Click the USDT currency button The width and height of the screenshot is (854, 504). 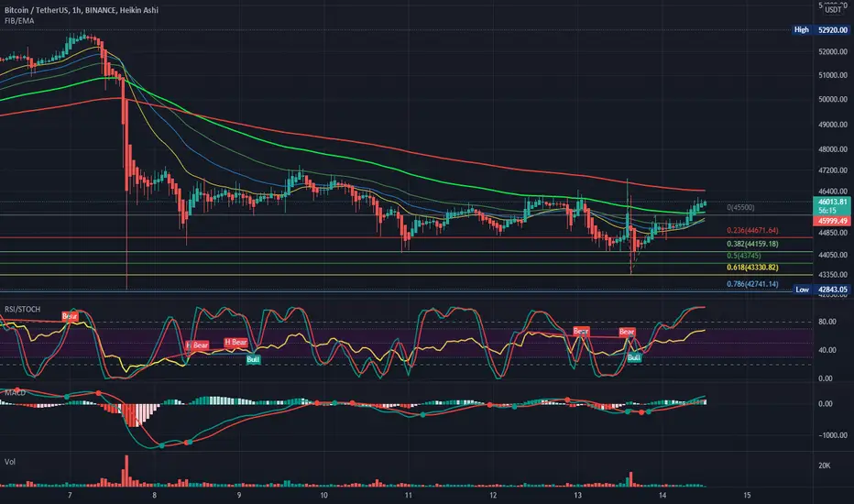pos(833,9)
